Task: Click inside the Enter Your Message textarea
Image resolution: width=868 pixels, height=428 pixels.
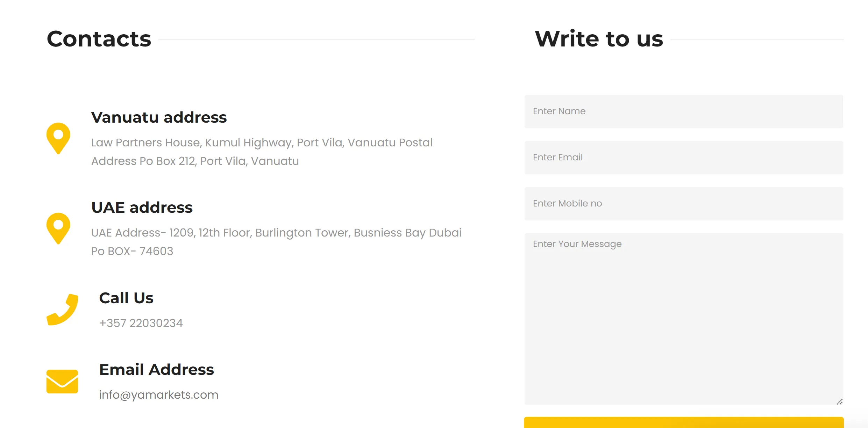Action: [x=684, y=319]
